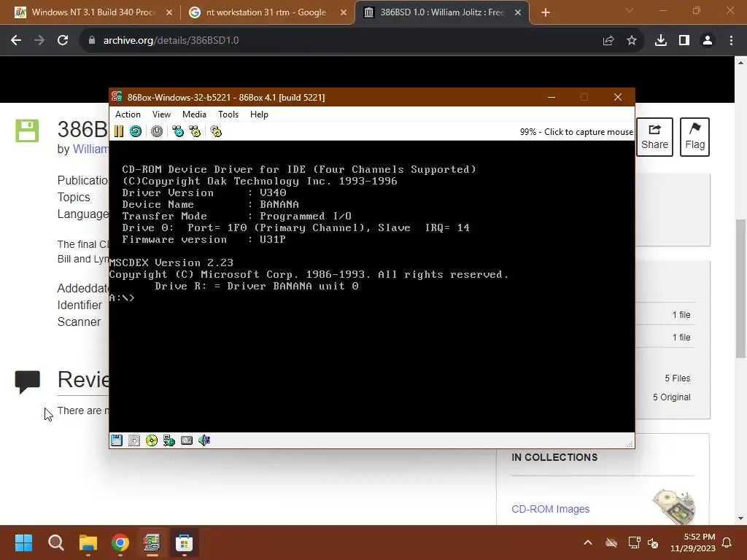The height and width of the screenshot is (560, 747).
Task: Open the William Jolitz author link
Action: 90,149
